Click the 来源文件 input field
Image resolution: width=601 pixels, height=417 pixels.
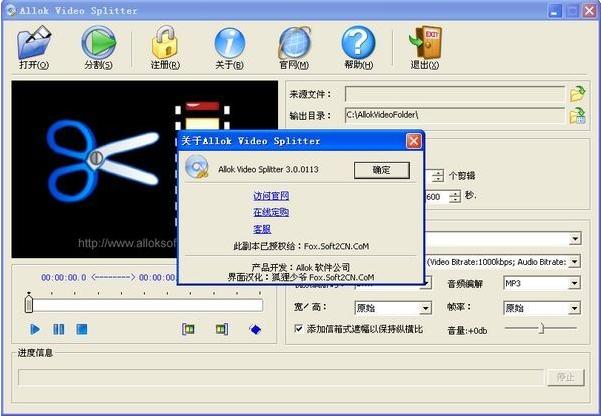click(x=455, y=94)
